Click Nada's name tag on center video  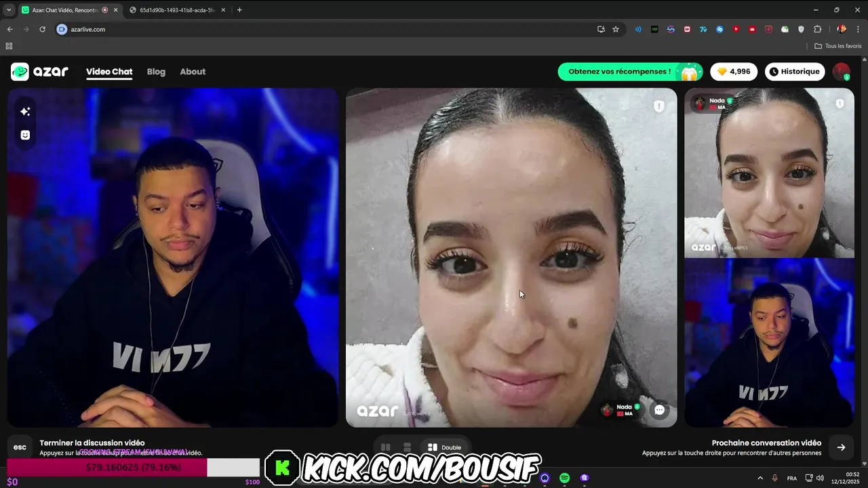tap(620, 410)
